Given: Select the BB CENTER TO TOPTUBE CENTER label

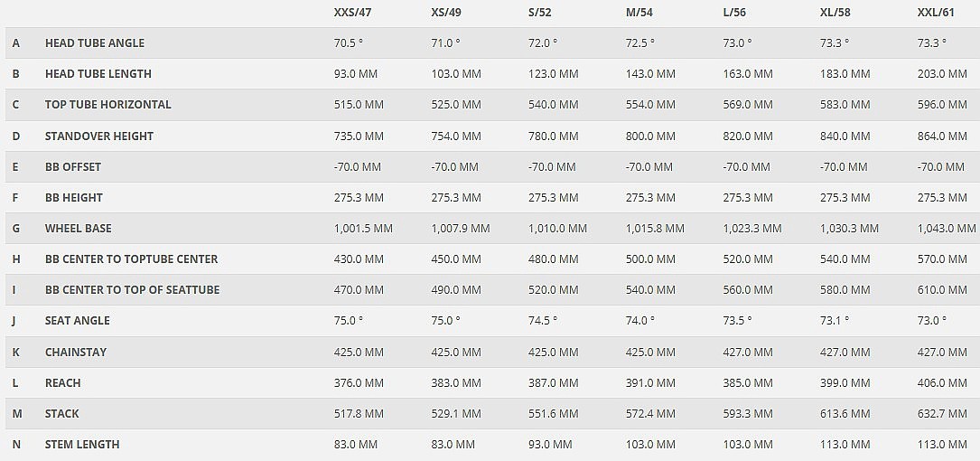Looking at the screenshot, I should pyautogui.click(x=131, y=259).
